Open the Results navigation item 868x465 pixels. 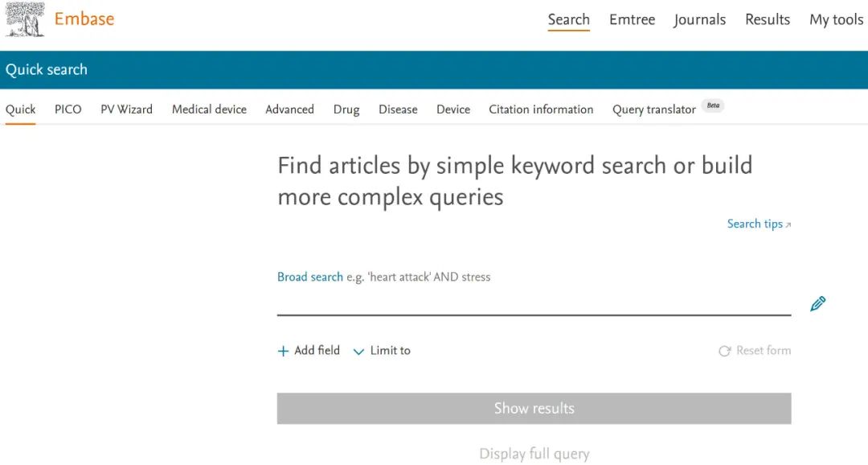click(767, 19)
